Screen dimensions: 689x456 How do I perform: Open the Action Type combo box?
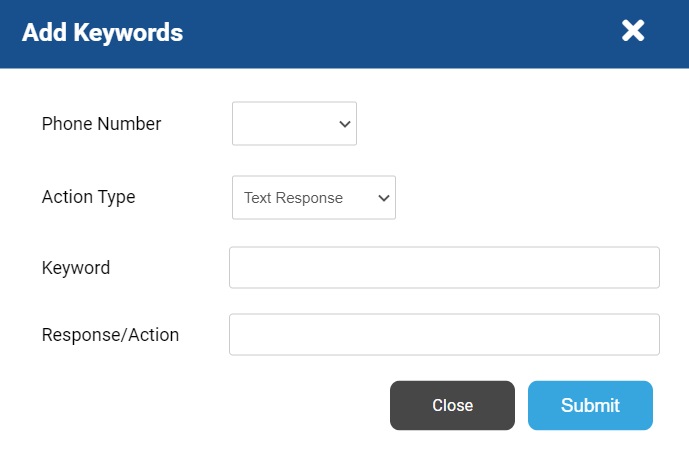[x=314, y=197]
